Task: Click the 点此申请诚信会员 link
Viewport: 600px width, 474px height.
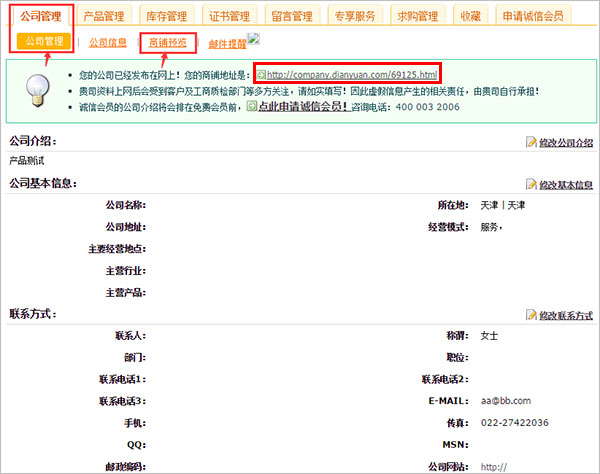Action: pyautogui.click(x=302, y=106)
